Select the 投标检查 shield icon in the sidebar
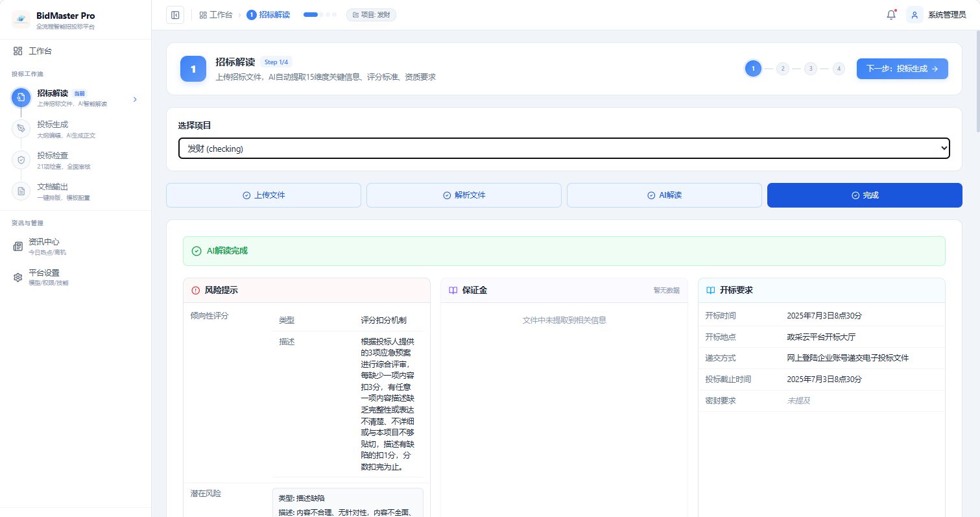This screenshot has height=517, width=980. click(x=21, y=160)
